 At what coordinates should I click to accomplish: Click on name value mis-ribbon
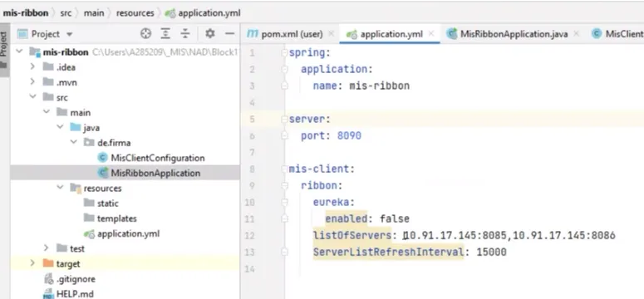coord(379,86)
